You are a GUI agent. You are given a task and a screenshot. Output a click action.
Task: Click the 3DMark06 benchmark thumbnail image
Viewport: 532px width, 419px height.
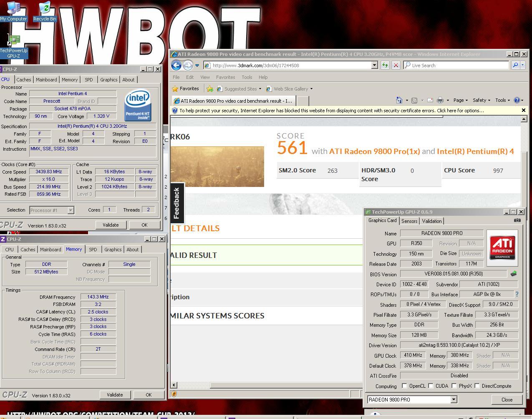(217, 167)
